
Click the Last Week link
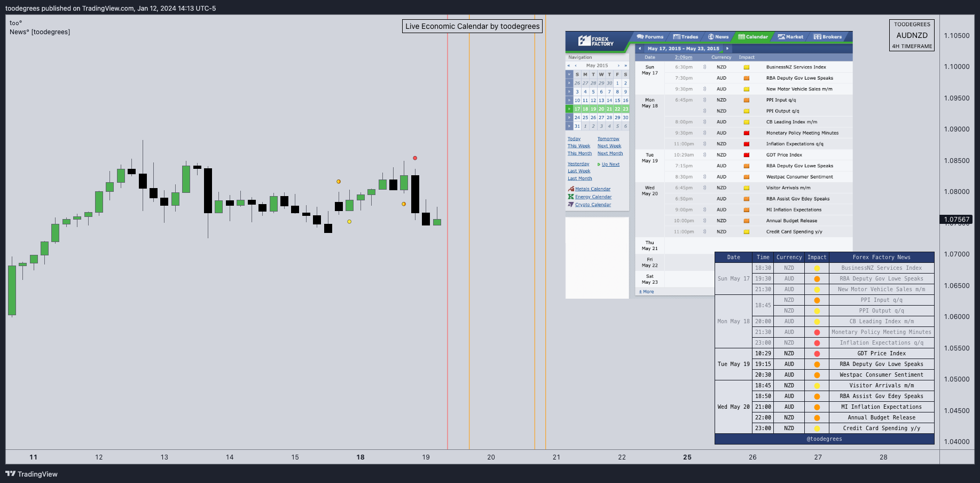(x=579, y=171)
